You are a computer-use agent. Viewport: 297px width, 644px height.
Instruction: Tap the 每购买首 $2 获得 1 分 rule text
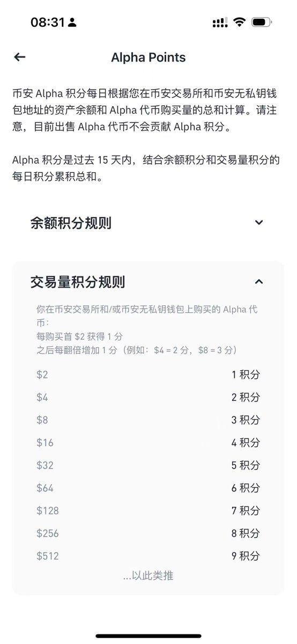pyautogui.click(x=80, y=336)
